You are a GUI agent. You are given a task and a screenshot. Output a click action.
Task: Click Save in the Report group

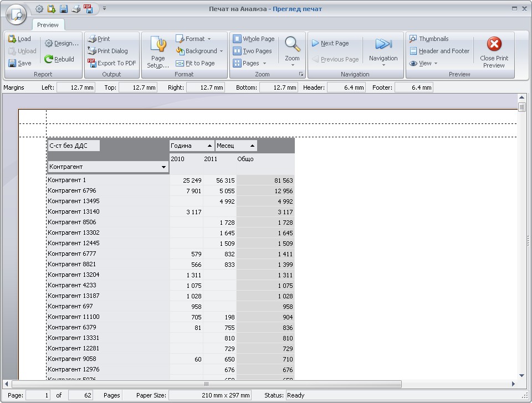[x=20, y=63]
